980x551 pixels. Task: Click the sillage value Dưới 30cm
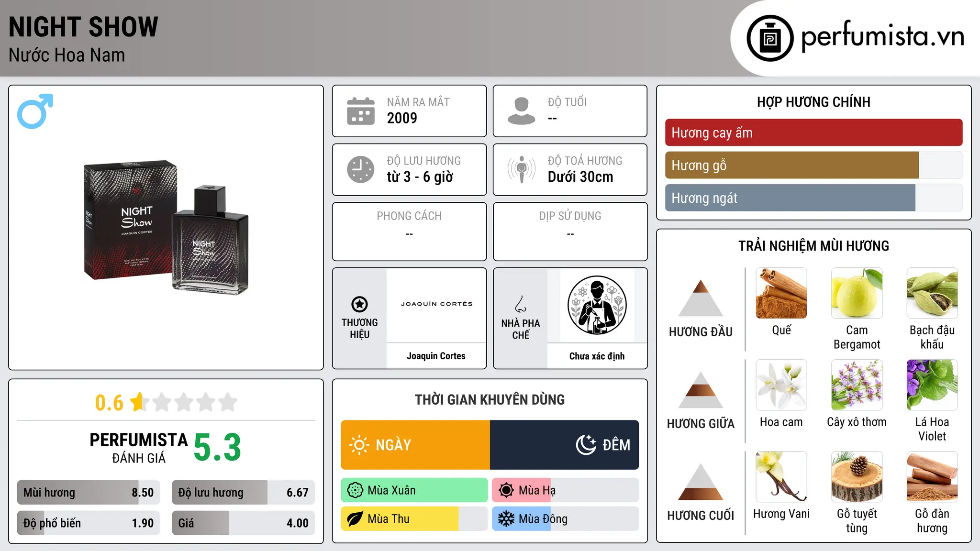pyautogui.click(x=580, y=177)
